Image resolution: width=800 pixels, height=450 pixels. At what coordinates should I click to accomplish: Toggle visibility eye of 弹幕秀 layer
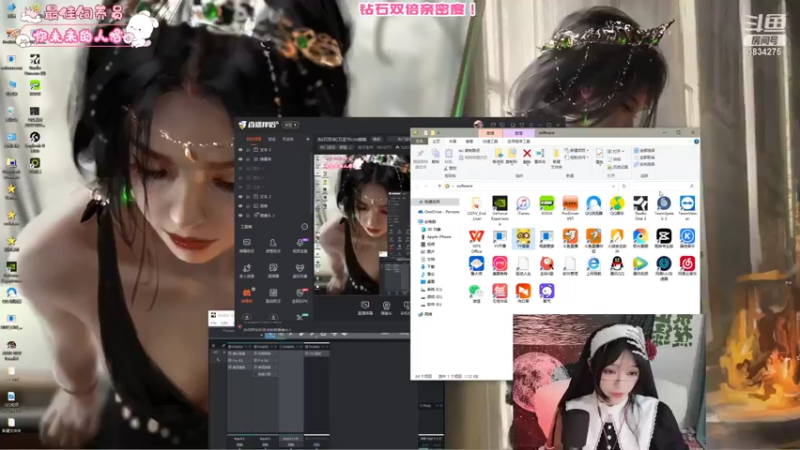[x=240, y=159]
